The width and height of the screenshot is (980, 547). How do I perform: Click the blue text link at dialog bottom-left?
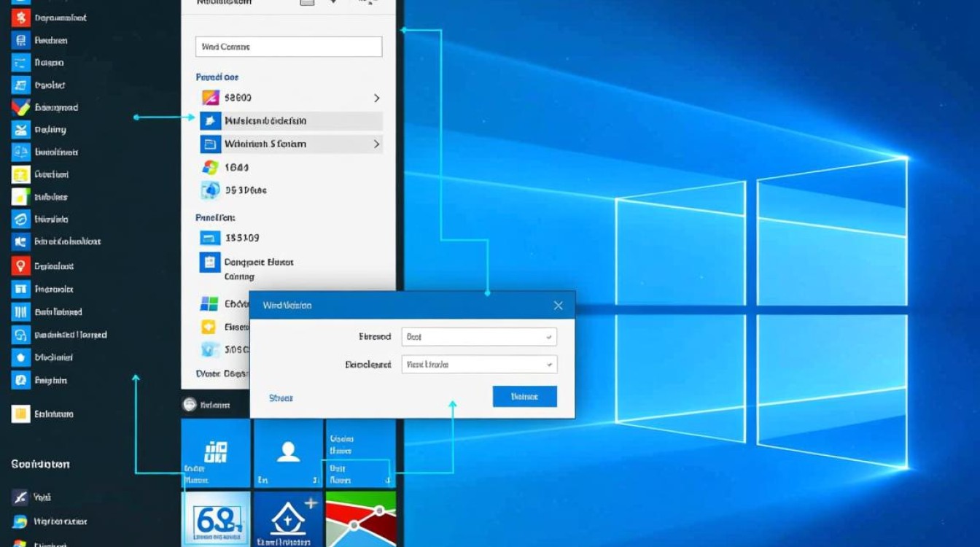point(281,398)
